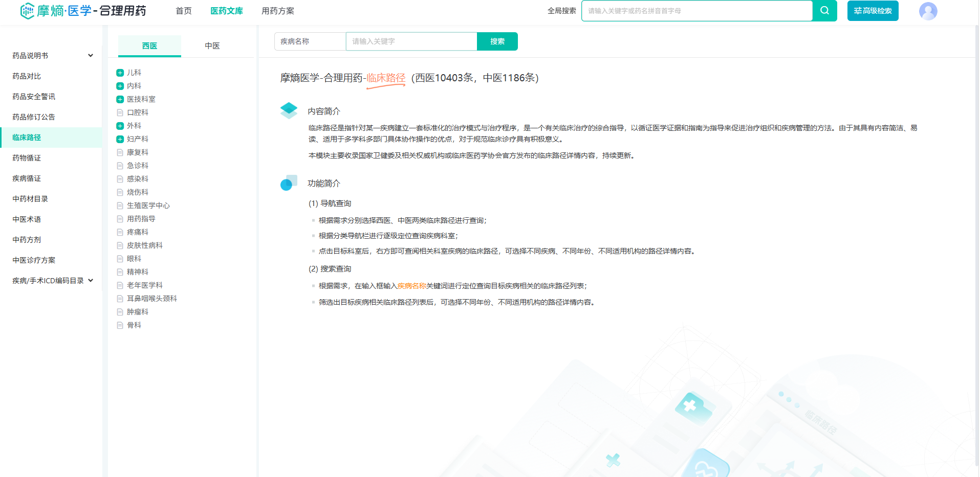The width and height of the screenshot is (980, 477).
Task: Select 生殖医学中心 in the department tree
Action: pyautogui.click(x=148, y=206)
